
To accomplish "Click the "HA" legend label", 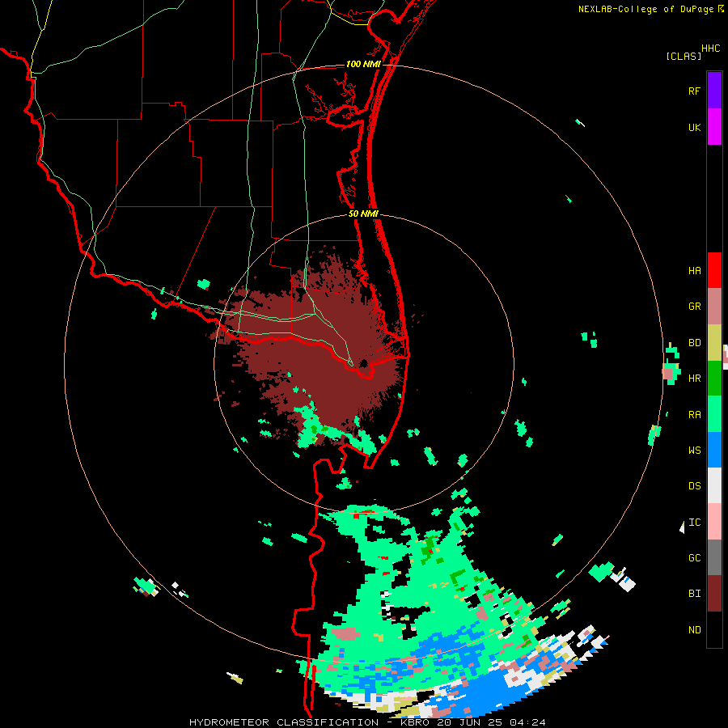I will (694, 270).
